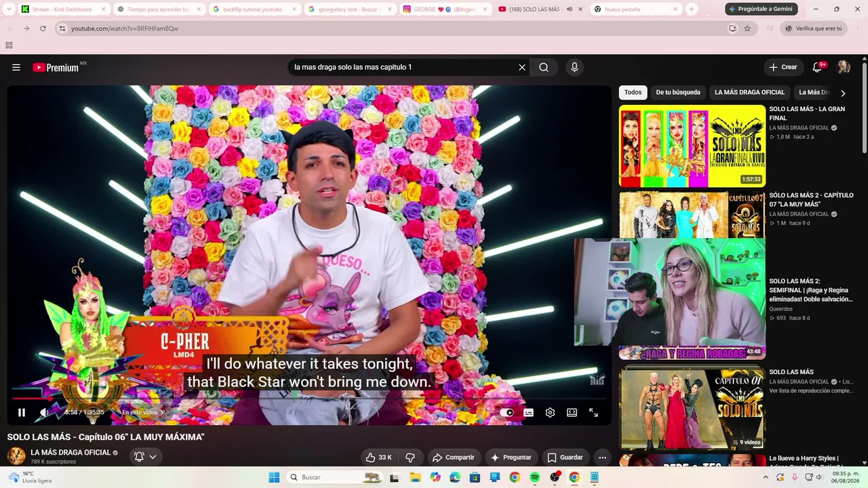Switch to the Stream - Kick Dashboard tab
Viewport: 868px width, 488px height.
click(x=64, y=9)
